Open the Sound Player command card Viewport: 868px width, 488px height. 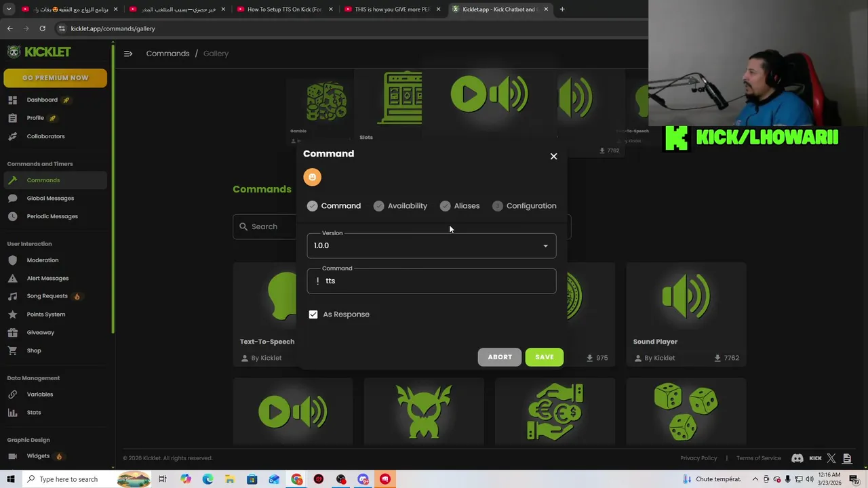coord(686,315)
